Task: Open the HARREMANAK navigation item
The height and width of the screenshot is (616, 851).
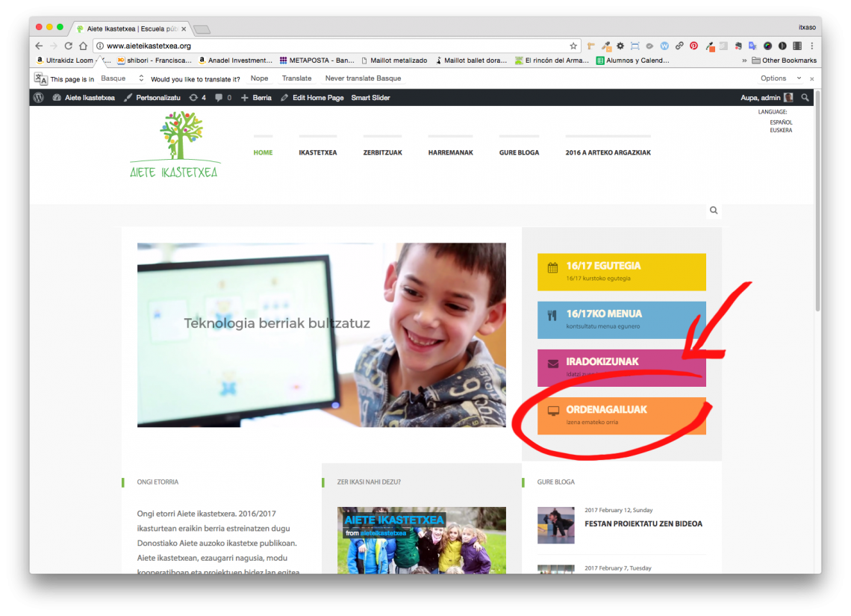Action: click(450, 152)
